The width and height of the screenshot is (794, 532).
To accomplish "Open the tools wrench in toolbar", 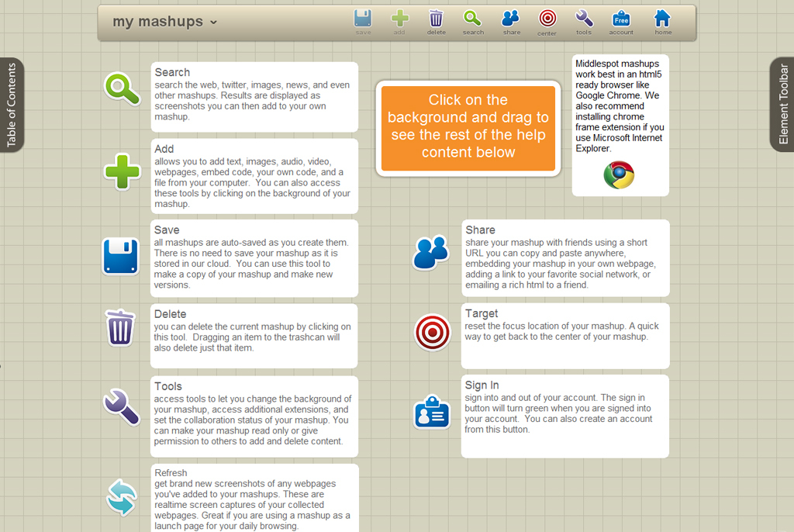I will (x=584, y=19).
